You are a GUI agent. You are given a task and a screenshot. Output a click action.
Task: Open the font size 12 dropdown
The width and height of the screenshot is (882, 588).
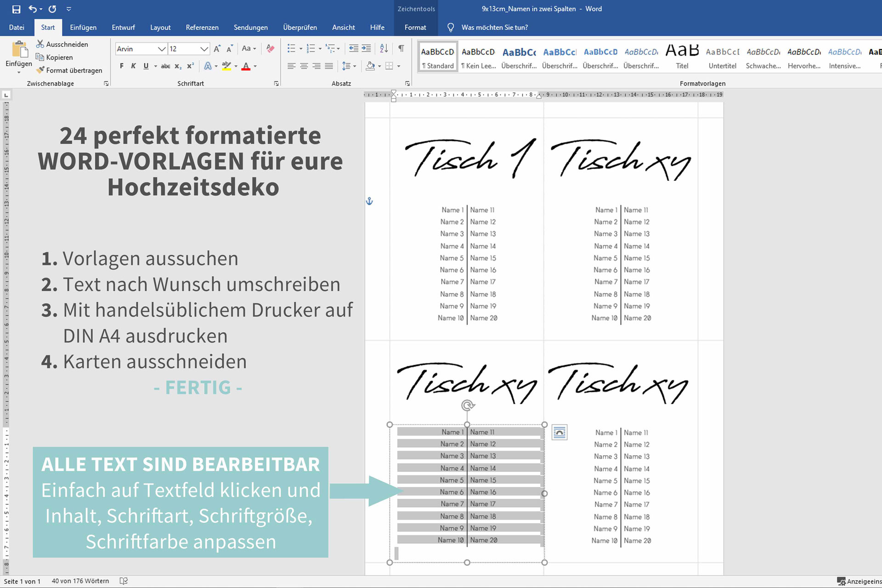(x=204, y=49)
